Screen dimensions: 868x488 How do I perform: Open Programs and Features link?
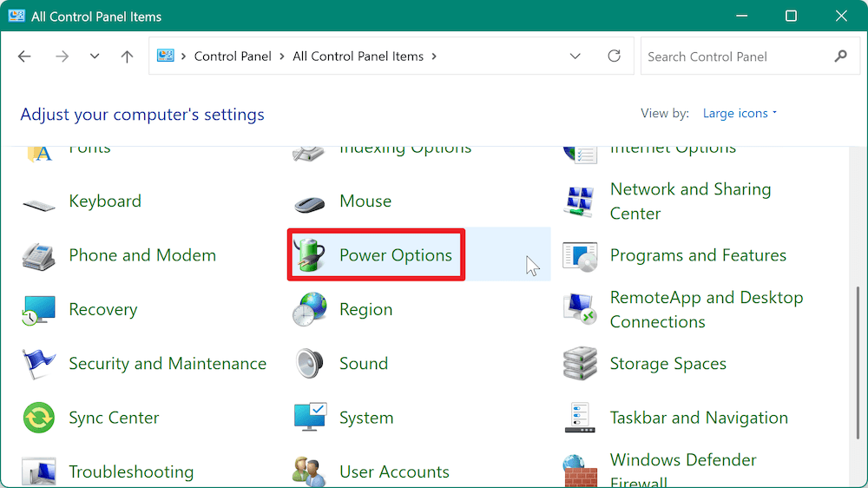pos(698,255)
